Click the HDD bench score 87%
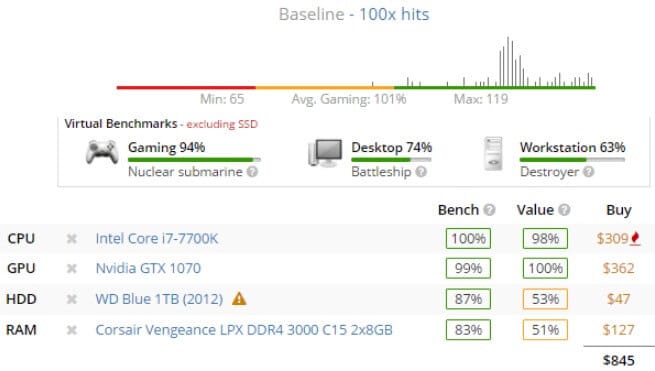The height and width of the screenshot is (371, 655). [468, 299]
